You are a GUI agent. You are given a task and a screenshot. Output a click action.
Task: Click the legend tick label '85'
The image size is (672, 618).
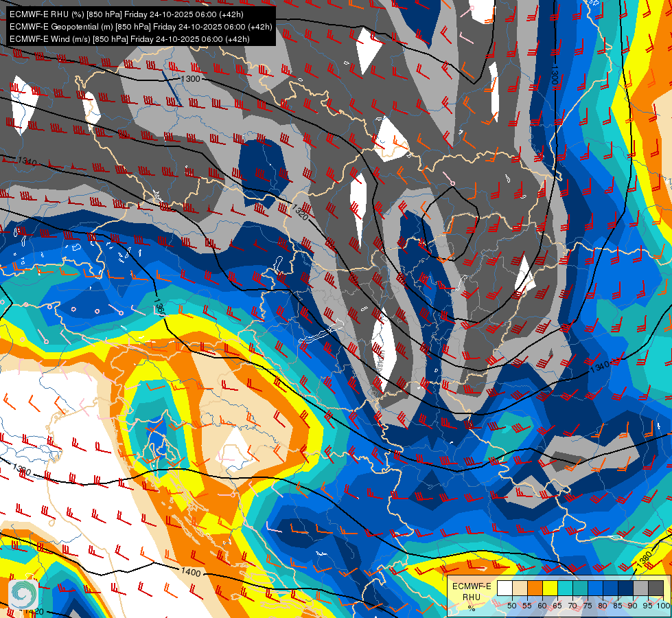(x=618, y=606)
